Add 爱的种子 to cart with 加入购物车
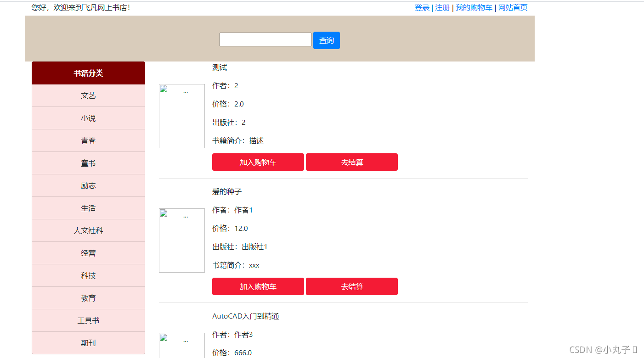 258,286
